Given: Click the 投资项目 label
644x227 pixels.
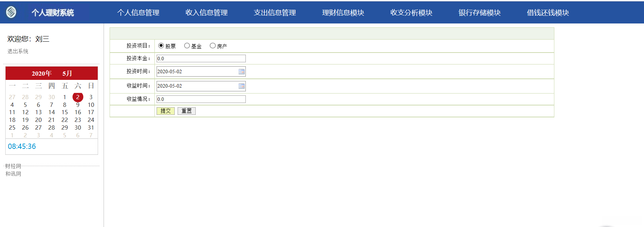Looking at the screenshot, I should point(138,46).
